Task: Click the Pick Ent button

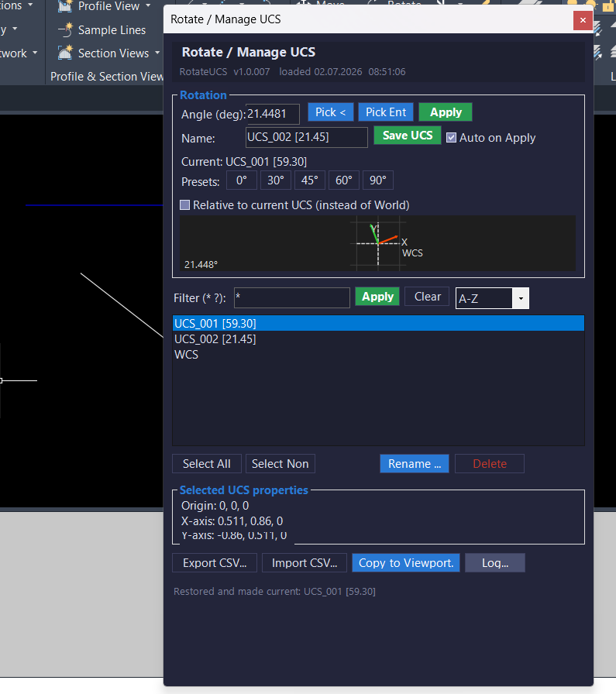Action: 386,112
